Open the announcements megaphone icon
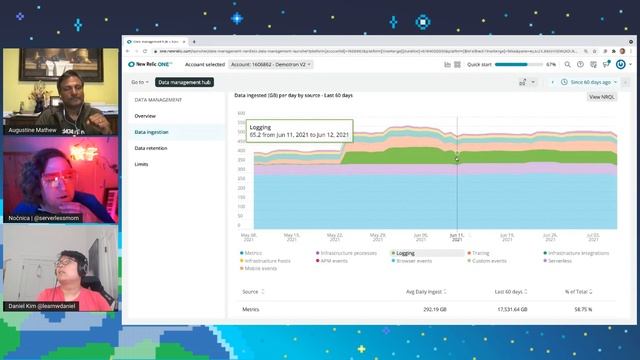The height and width of the screenshot is (360, 640). [x=606, y=64]
